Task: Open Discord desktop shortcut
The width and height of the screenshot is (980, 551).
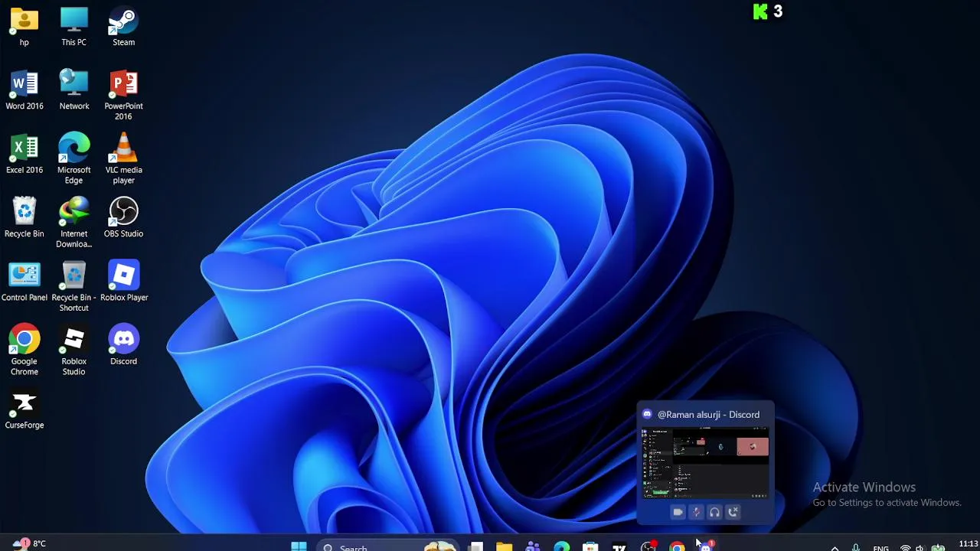Action: pos(123,345)
